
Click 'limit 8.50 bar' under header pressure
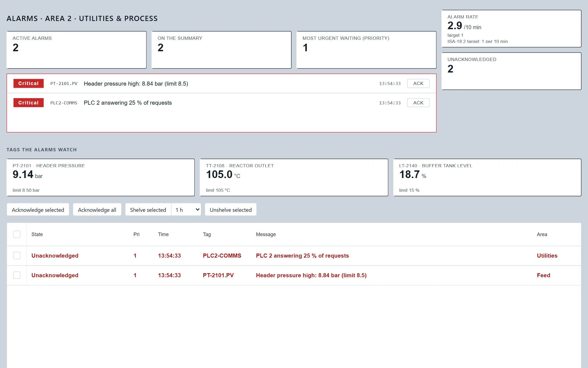coord(26,190)
